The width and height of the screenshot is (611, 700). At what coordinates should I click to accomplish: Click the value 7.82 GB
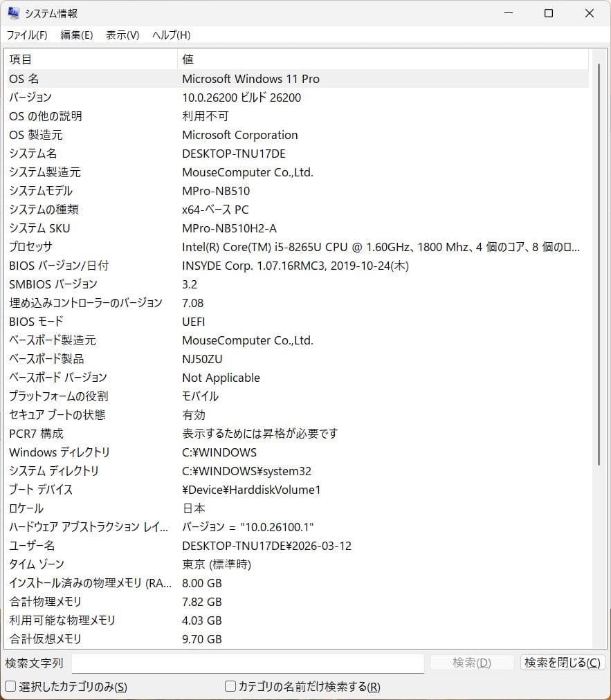[x=202, y=602]
